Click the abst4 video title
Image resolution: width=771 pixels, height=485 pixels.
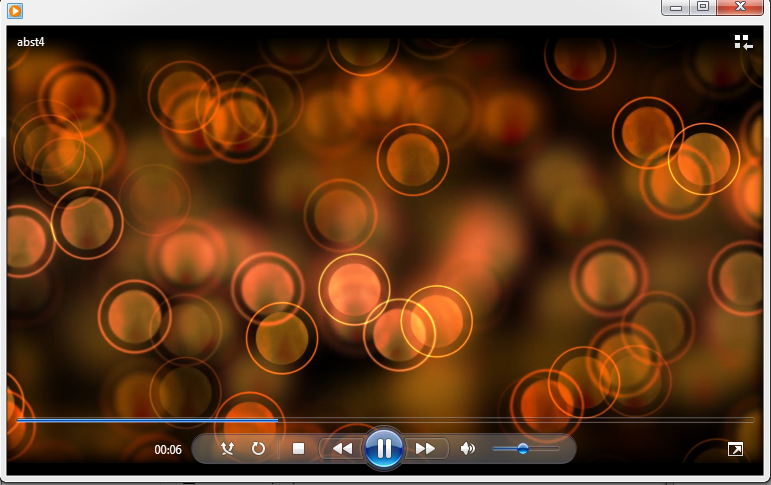click(x=31, y=42)
